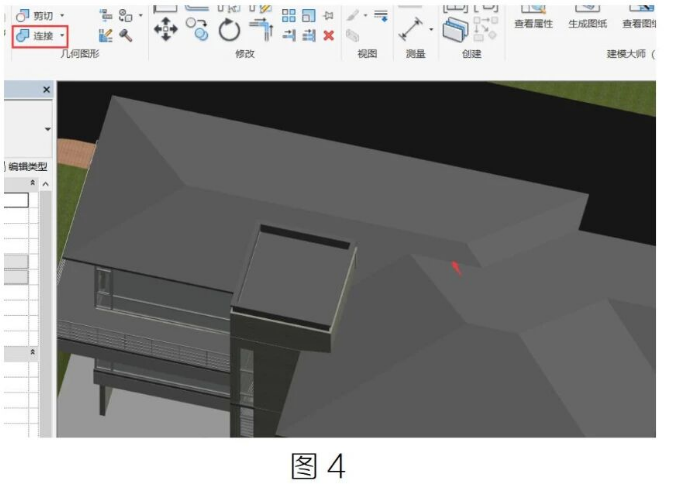Screen dimensions: 673x486
Task: Open the Split Face dropdown arrow
Action: [140, 16]
